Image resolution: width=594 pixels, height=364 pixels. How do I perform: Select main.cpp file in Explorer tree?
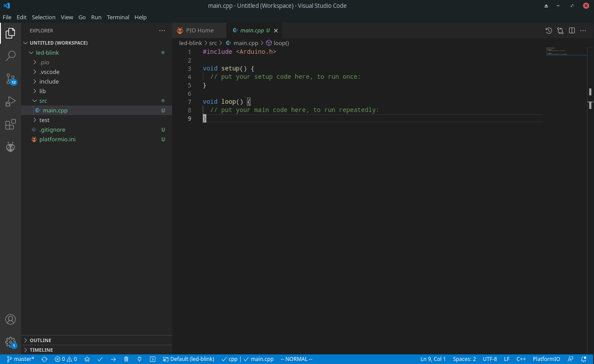pyautogui.click(x=96, y=110)
